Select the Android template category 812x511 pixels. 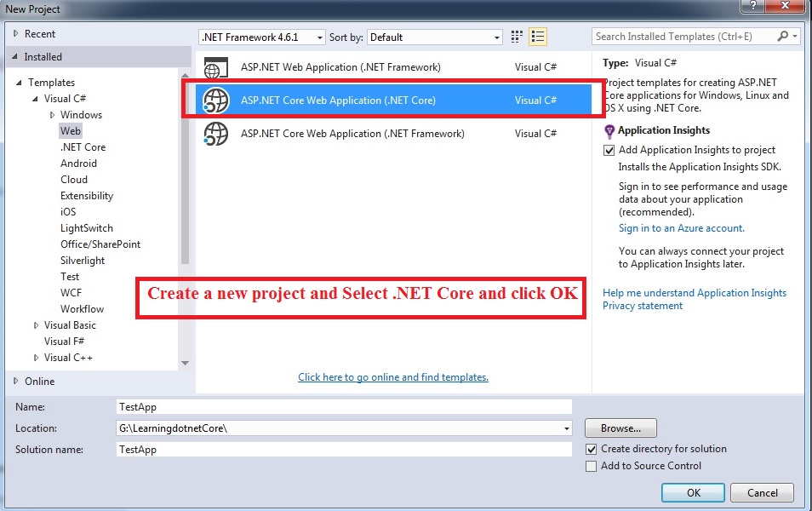[x=78, y=164]
